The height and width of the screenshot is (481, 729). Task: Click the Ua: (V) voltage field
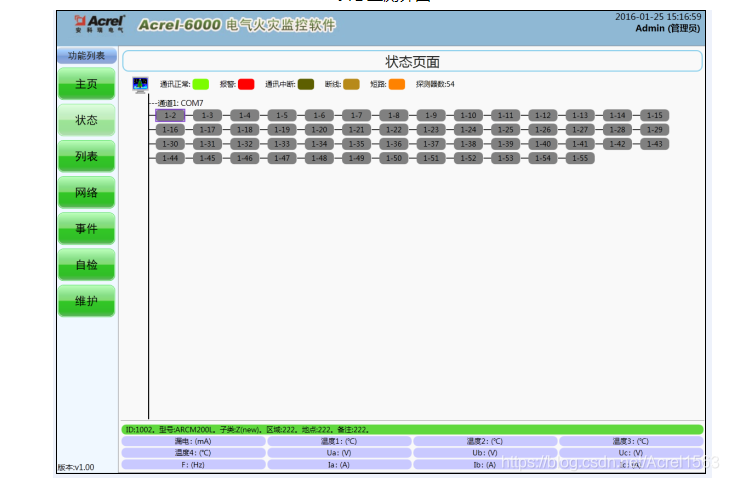[x=339, y=453]
